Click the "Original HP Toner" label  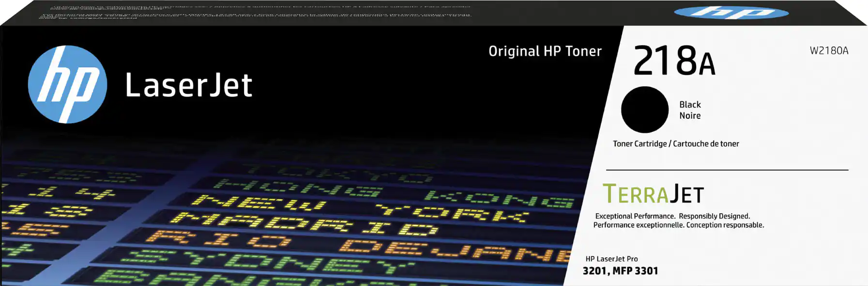coord(545,51)
